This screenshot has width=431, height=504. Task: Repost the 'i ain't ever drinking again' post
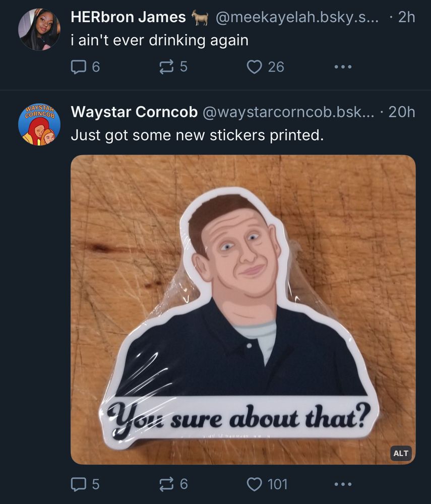pos(173,67)
